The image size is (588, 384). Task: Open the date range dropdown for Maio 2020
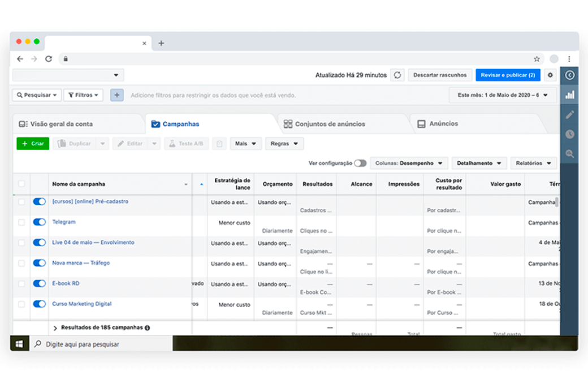[x=503, y=95]
